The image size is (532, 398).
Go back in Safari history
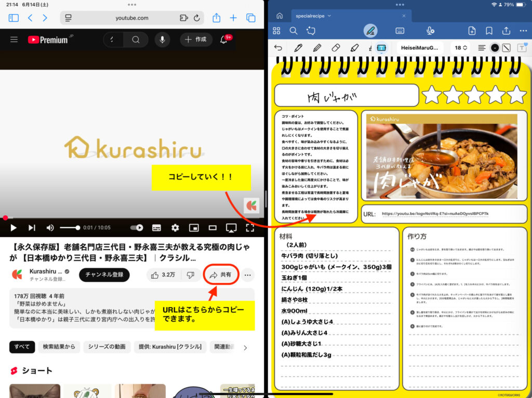tap(30, 18)
